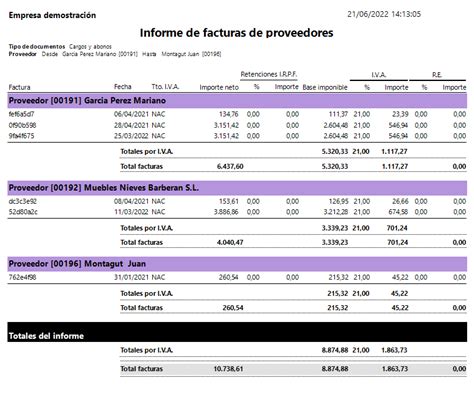Click 'Totales por I.V.A.' under Garcia Perez Mariano
This screenshot has height=393, width=474.
[147, 152]
